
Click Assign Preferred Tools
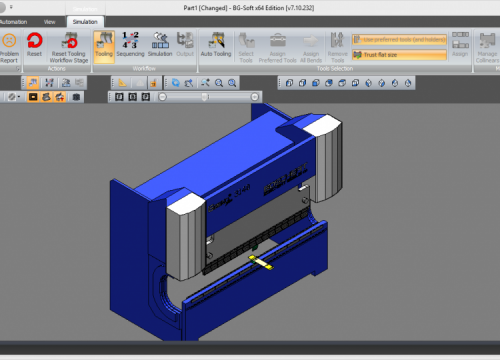coord(278,48)
